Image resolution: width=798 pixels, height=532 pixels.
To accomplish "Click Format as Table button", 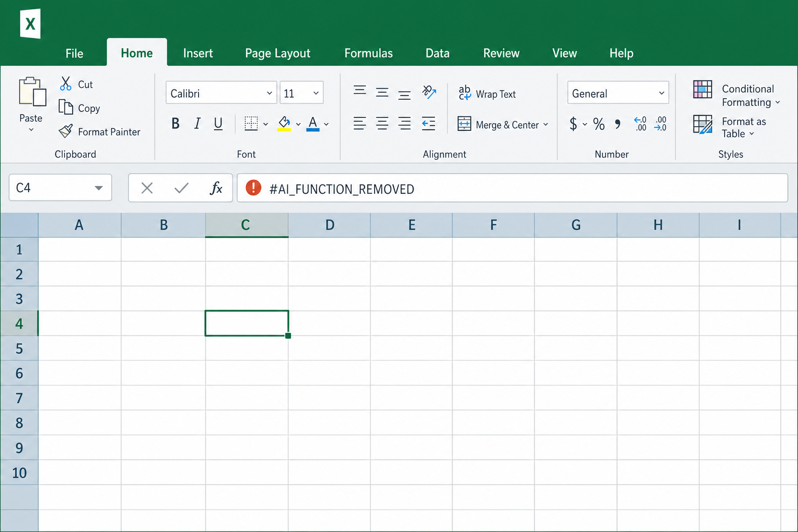I will pyautogui.click(x=730, y=127).
